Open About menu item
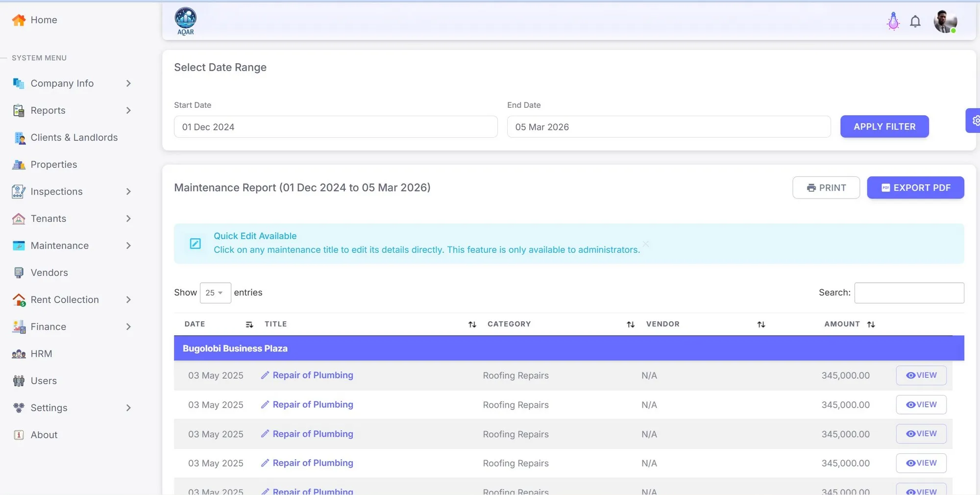 pos(44,435)
